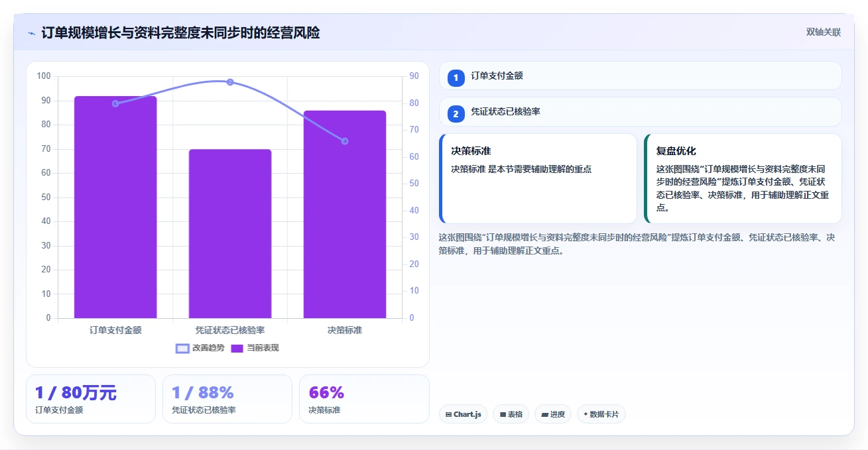The height and width of the screenshot is (450, 868).
Task: Click the purple 决策标准 bar
Action: click(345, 215)
